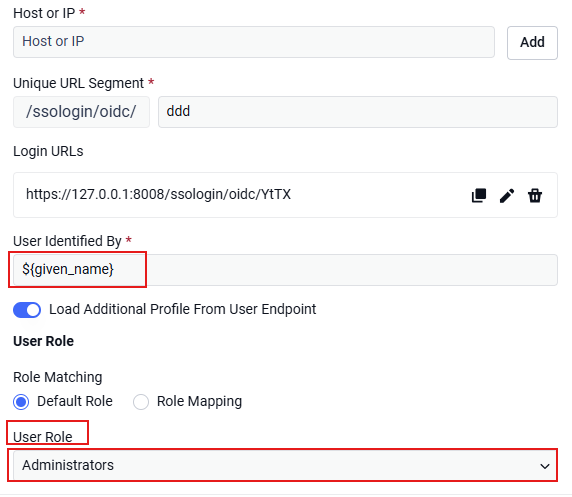The image size is (572, 497).
Task: Click the chevron arrow of User Role dropdown
Action: point(544,466)
